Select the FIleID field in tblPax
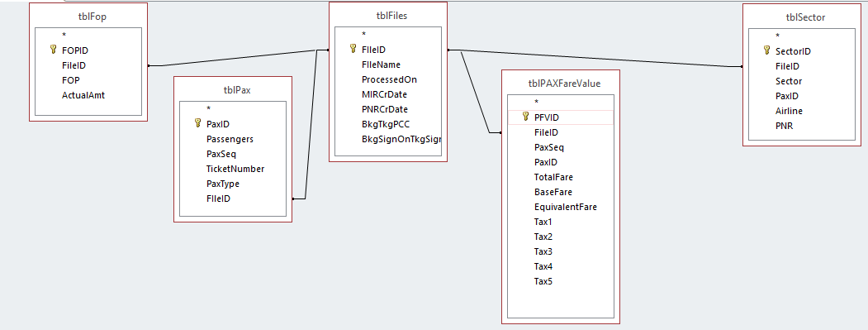The image size is (868, 330). pyautogui.click(x=233, y=198)
